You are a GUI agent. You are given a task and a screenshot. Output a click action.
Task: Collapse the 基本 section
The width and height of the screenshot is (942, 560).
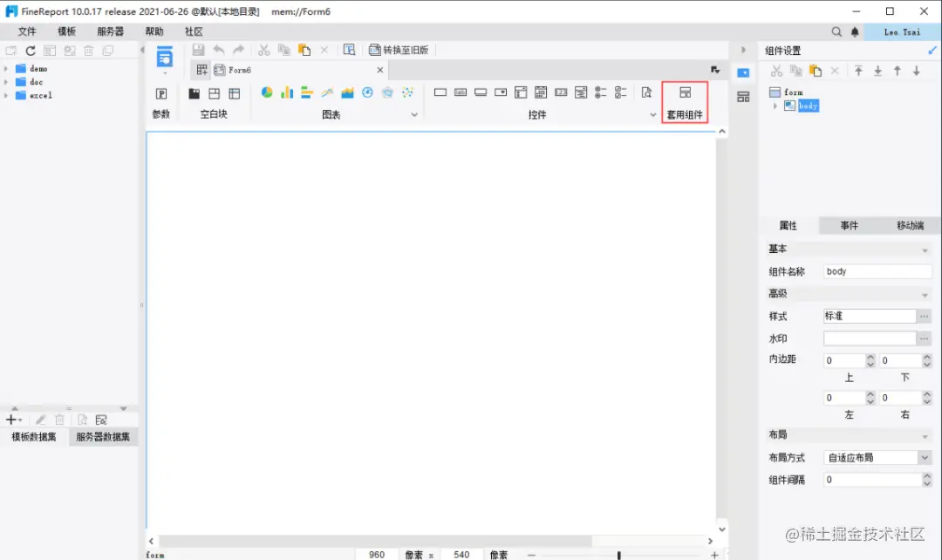[925, 250]
